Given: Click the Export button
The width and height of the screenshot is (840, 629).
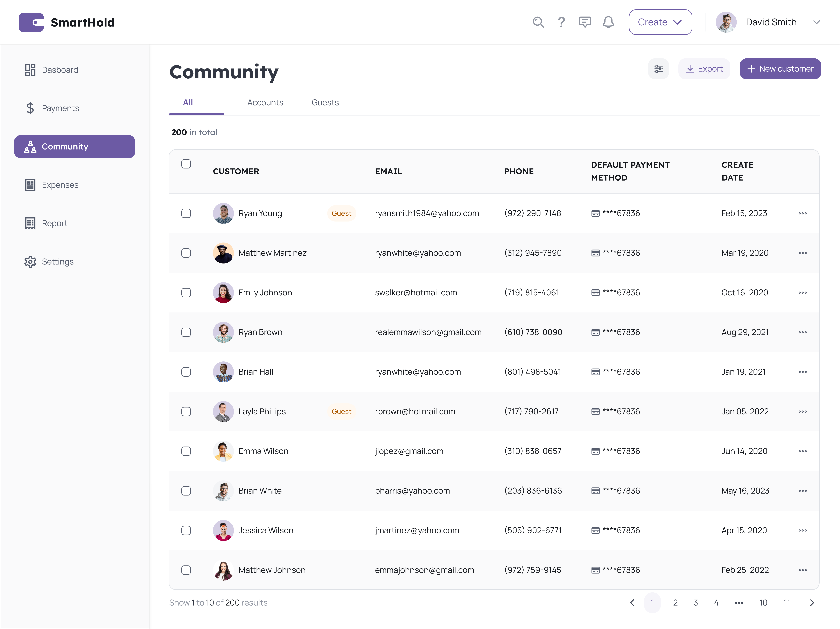Looking at the screenshot, I should (x=704, y=69).
